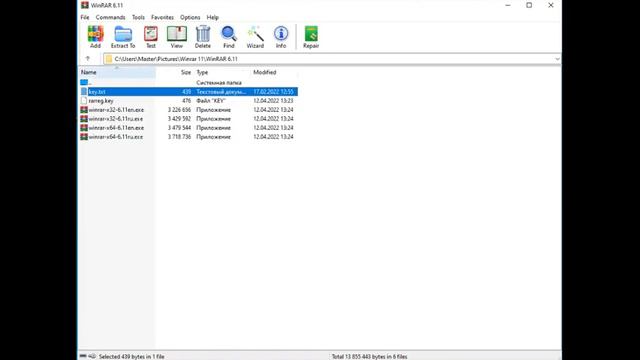Open the Wizard toolbar icon

pos(255,37)
